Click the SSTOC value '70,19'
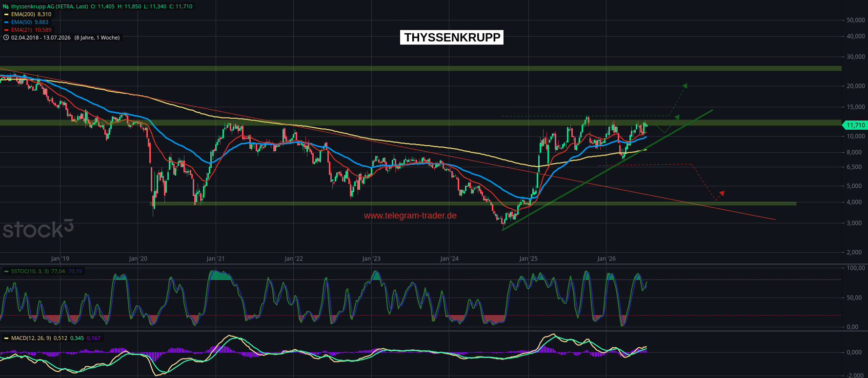 75,271
